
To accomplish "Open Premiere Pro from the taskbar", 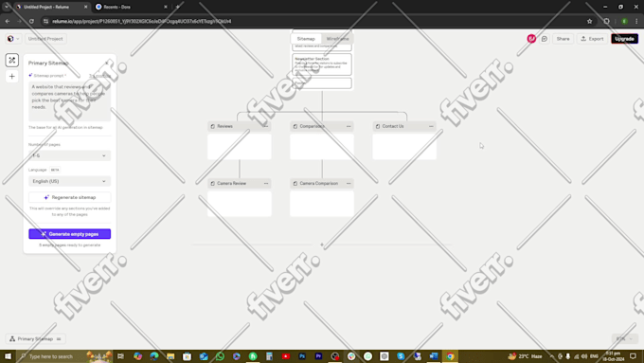I will [x=319, y=356].
